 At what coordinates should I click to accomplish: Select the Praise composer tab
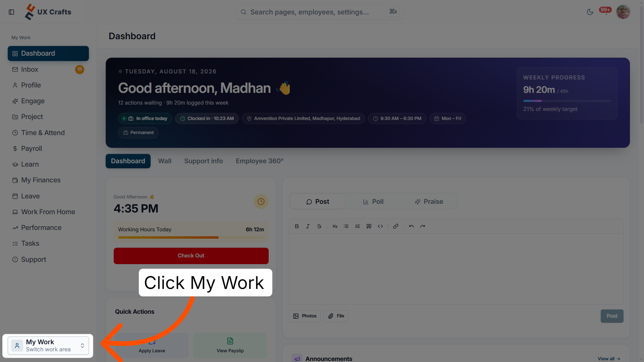(x=429, y=201)
